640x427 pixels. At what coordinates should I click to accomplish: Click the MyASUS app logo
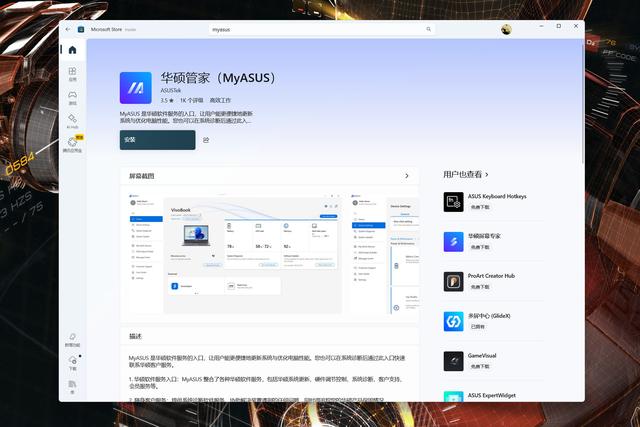(x=136, y=88)
